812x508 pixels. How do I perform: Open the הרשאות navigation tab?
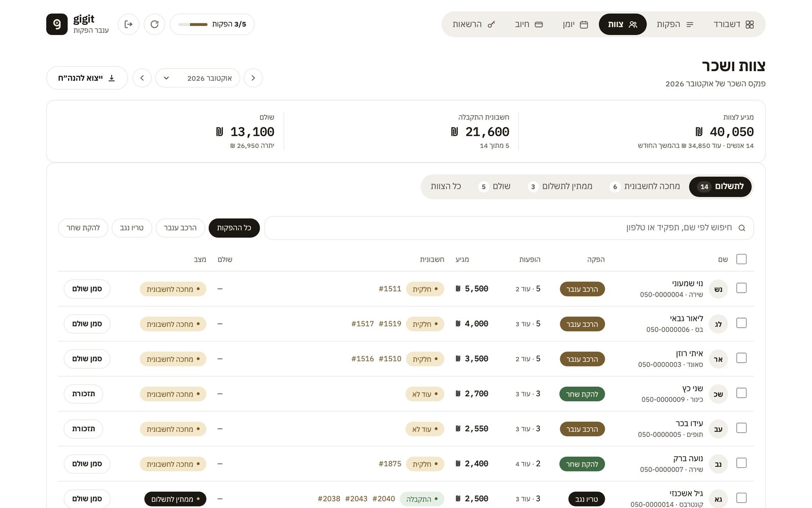point(473,24)
